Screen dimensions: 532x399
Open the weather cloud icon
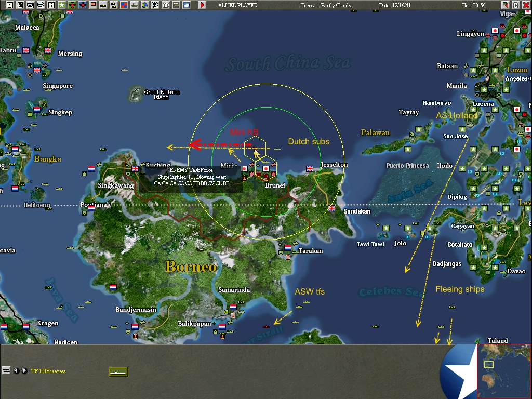coord(187,5)
